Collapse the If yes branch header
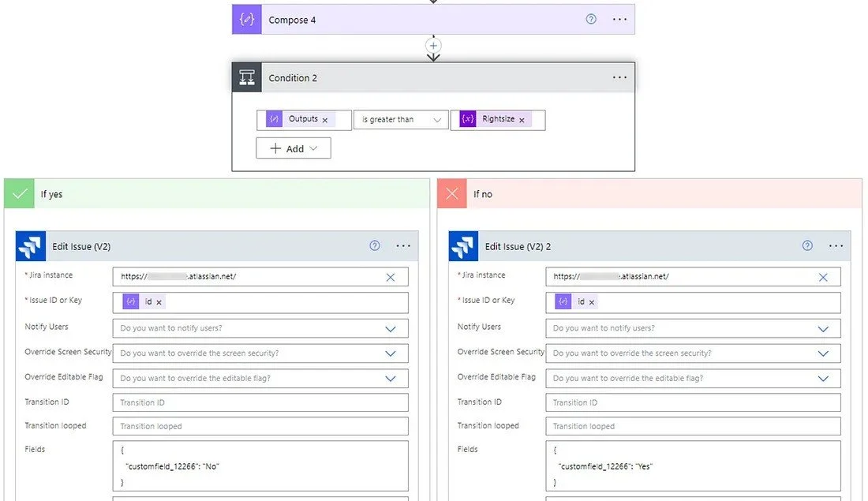 coord(217,194)
